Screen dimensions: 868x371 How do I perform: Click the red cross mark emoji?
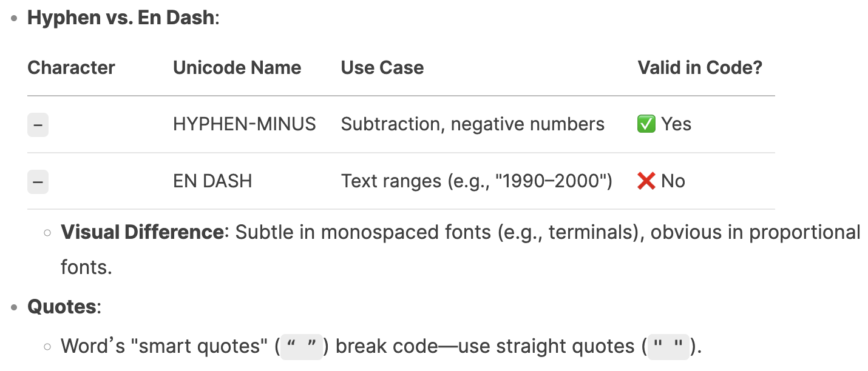[x=646, y=181]
